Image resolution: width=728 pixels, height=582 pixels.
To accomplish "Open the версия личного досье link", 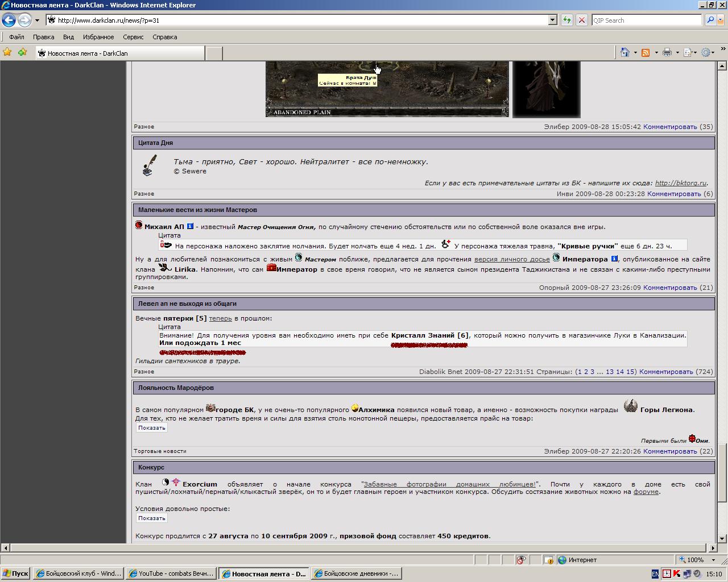I will (512, 259).
